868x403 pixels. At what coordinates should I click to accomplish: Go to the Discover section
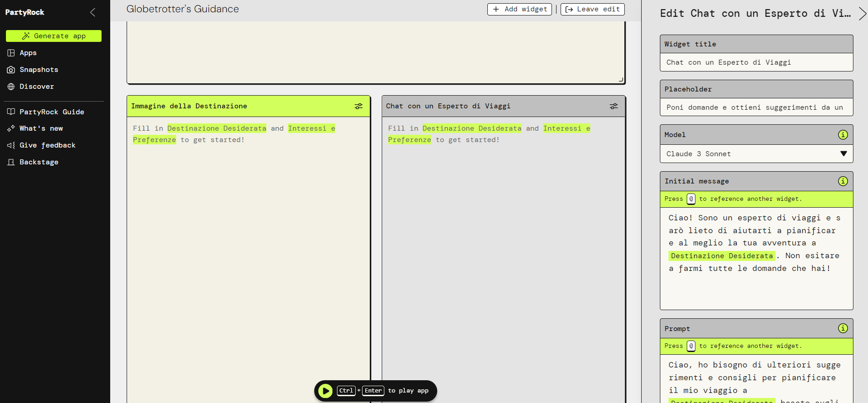coord(36,87)
